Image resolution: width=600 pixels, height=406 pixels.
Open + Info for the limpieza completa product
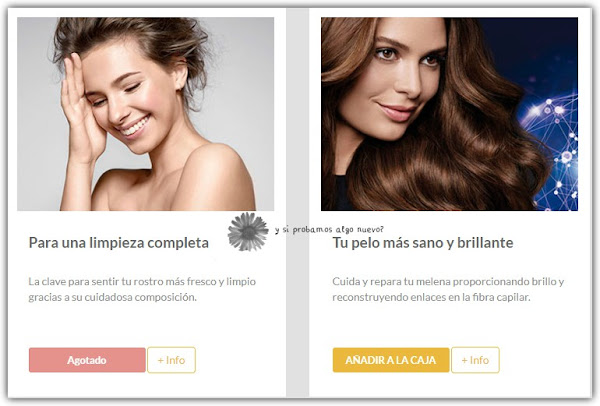tap(171, 360)
